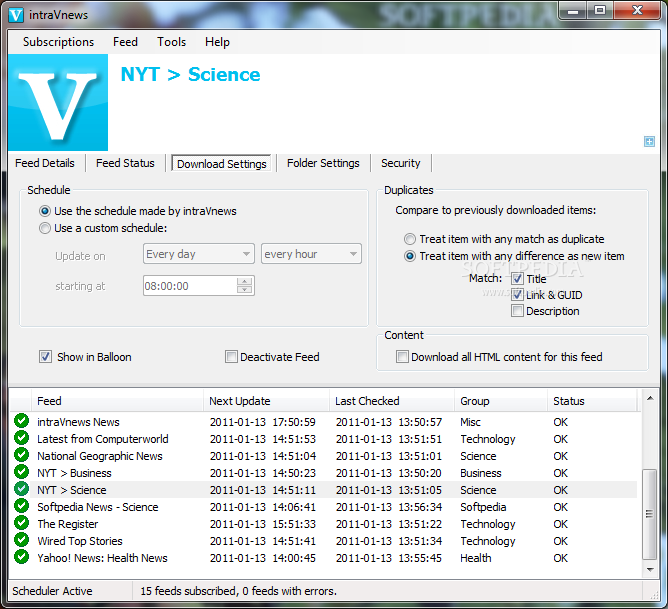Click green check icon for Latest from Computerworld
This screenshot has height=609, width=668.
pyautogui.click(x=21, y=438)
